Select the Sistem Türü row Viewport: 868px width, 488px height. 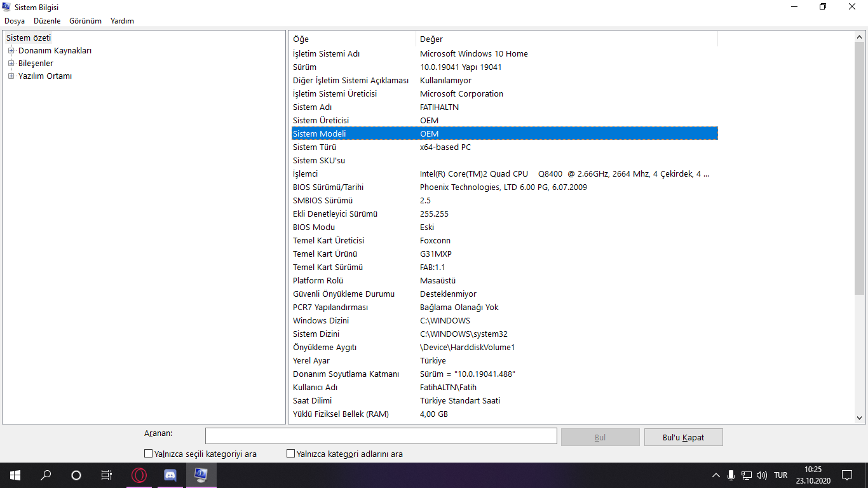coord(505,147)
